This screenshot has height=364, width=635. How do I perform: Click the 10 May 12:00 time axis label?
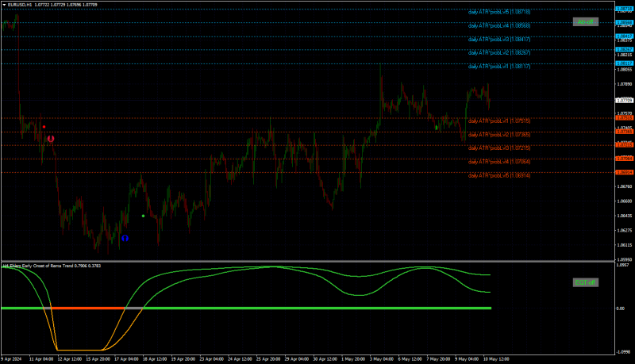497,358
